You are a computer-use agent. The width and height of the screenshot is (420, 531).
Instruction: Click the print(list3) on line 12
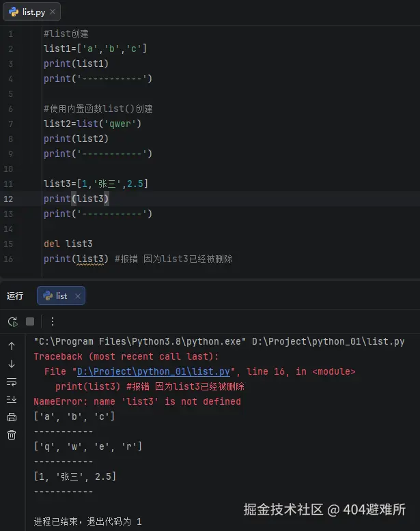point(76,199)
